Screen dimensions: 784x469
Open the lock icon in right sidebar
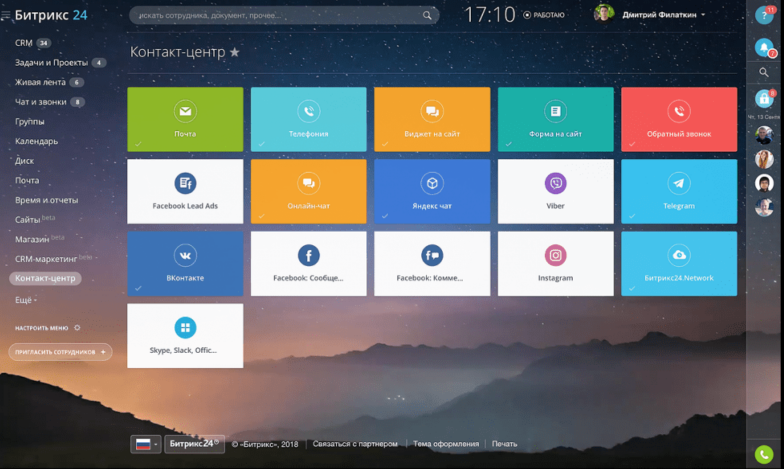pyautogui.click(x=764, y=99)
